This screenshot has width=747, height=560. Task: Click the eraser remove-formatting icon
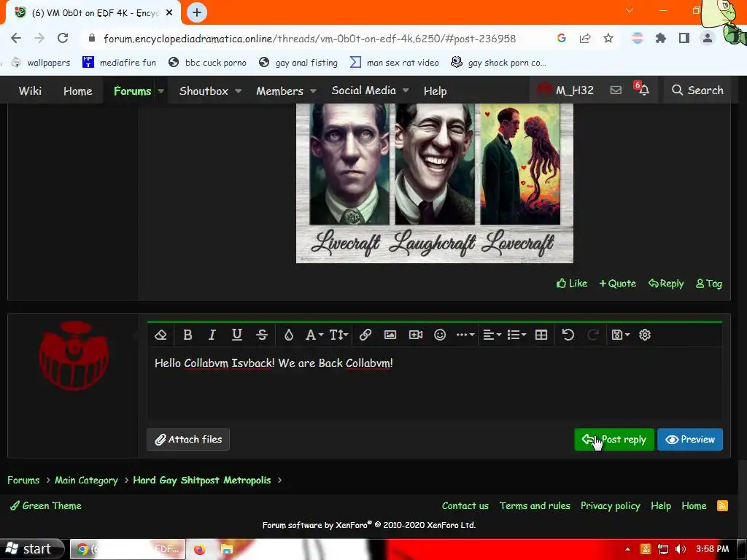point(160,335)
